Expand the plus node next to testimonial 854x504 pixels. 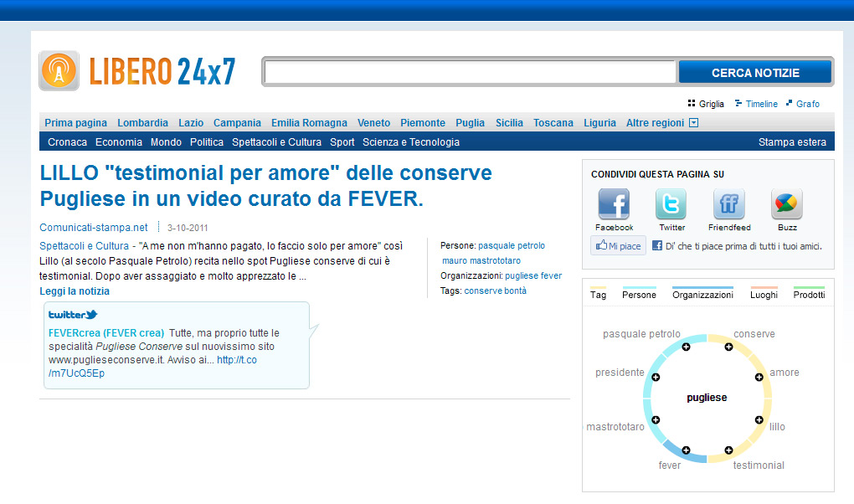pyautogui.click(x=728, y=450)
